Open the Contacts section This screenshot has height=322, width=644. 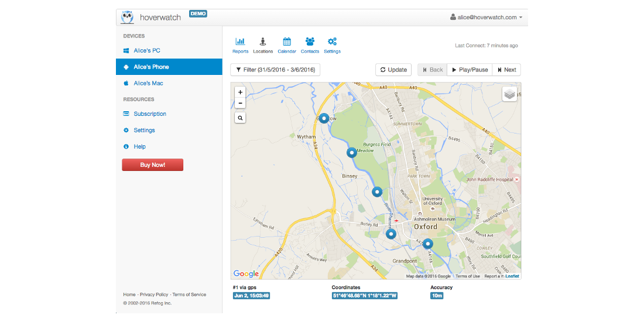click(310, 45)
